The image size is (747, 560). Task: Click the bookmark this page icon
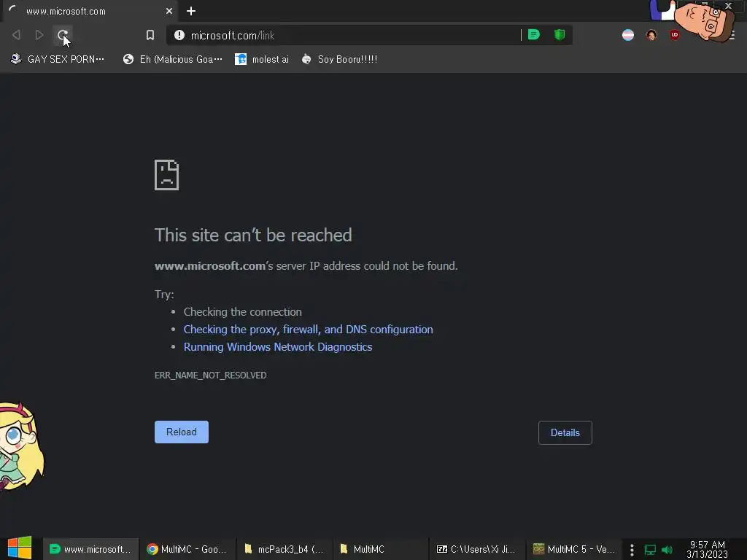pyautogui.click(x=150, y=35)
